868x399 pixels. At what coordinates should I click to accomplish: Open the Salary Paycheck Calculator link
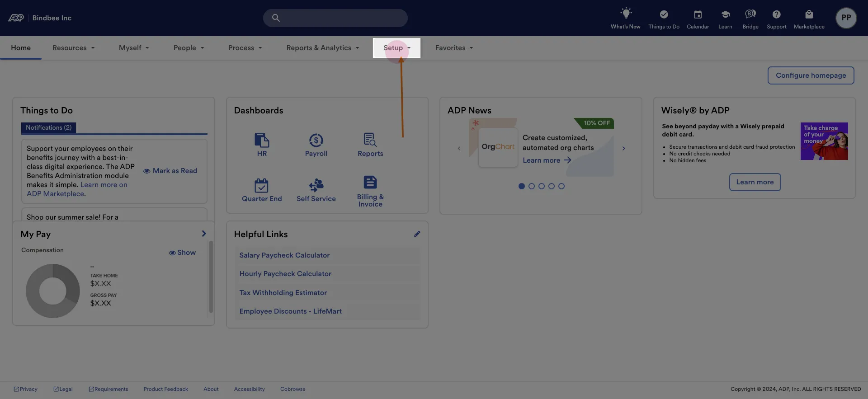point(284,255)
